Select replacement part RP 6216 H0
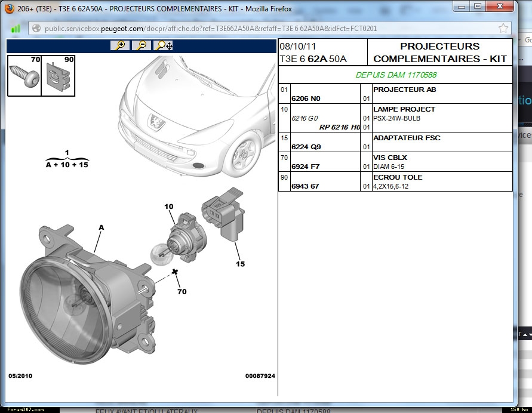532x413 pixels. (x=340, y=127)
